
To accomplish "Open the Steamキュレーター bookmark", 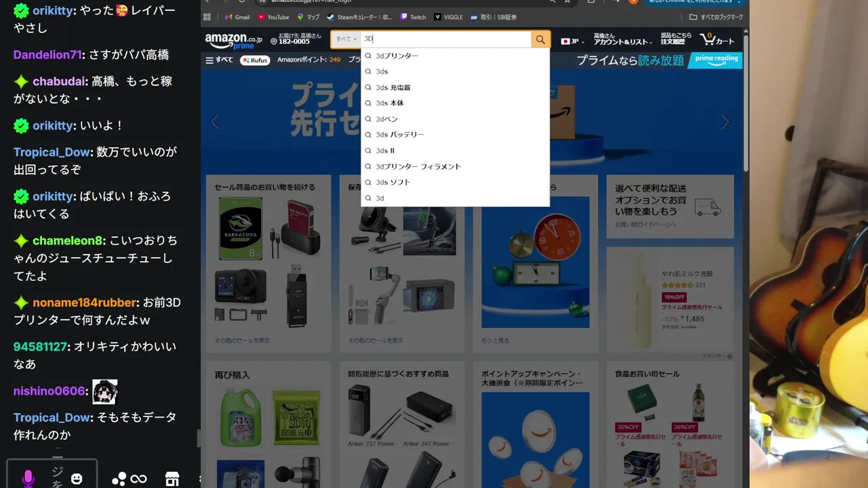I will (359, 17).
